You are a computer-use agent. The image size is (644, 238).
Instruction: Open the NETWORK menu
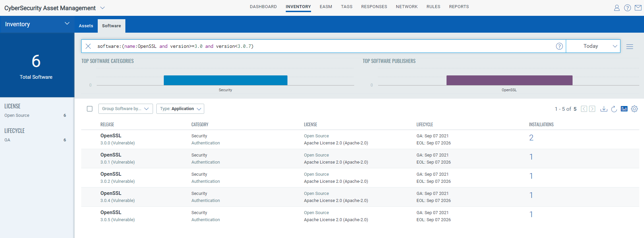(x=407, y=7)
